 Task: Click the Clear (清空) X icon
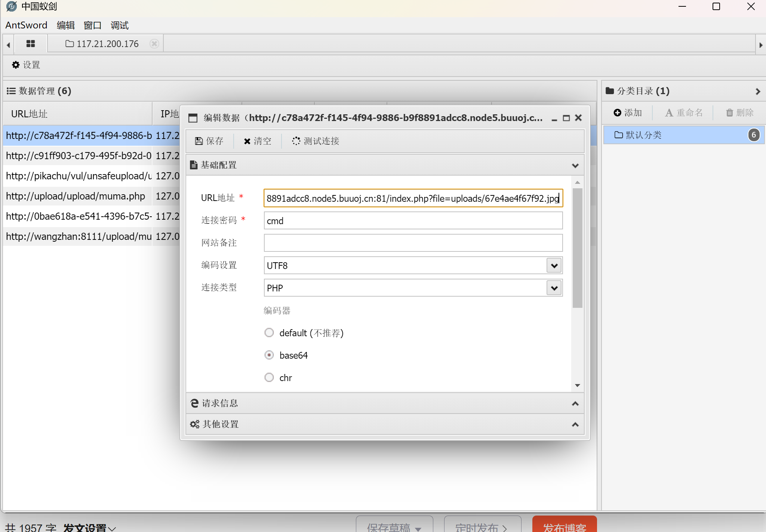coord(247,141)
